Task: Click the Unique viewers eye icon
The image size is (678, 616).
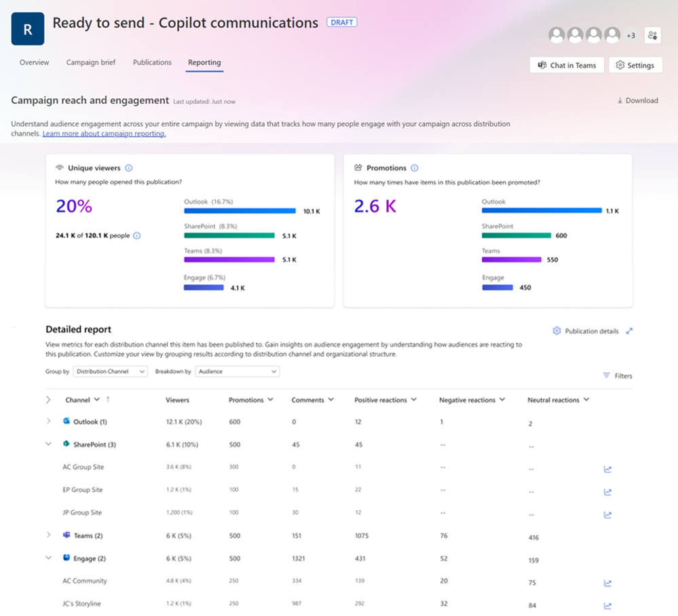Action: pos(60,168)
